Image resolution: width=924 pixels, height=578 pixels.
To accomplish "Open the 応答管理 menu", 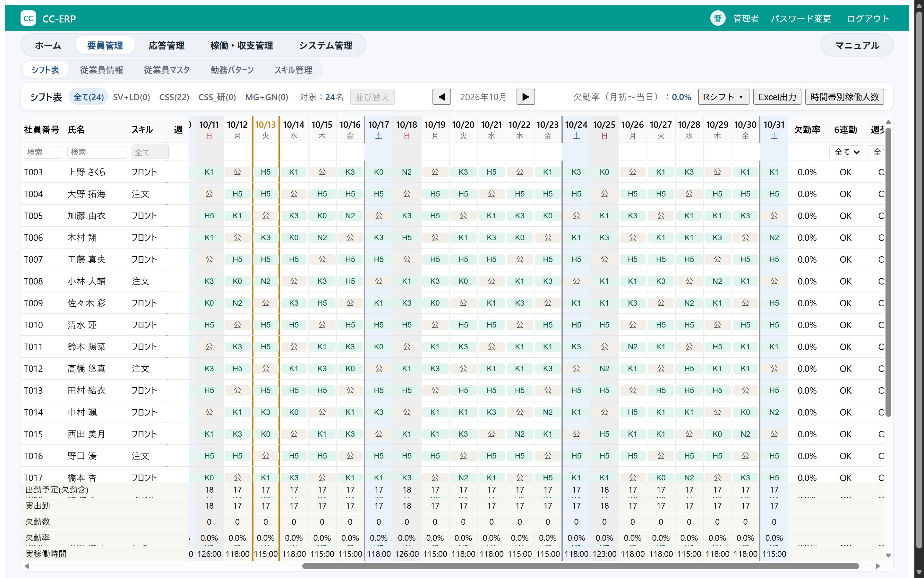I will coord(167,46).
